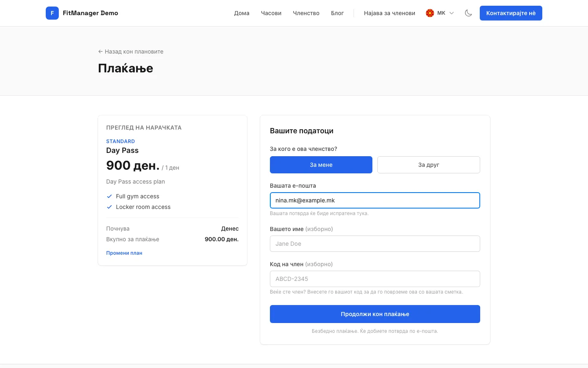This screenshot has height=368, width=588.
Task: Open the Часови menu item
Action: pyautogui.click(x=271, y=13)
